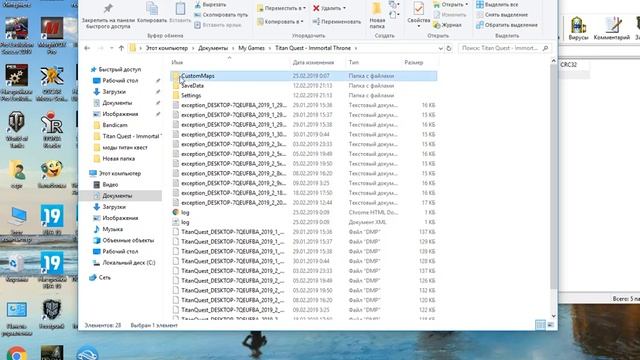Image resolution: width=640 pixels, height=360 pixels.
Task: Open the MorphVOX Pro desktop icon
Action: coord(52,36)
